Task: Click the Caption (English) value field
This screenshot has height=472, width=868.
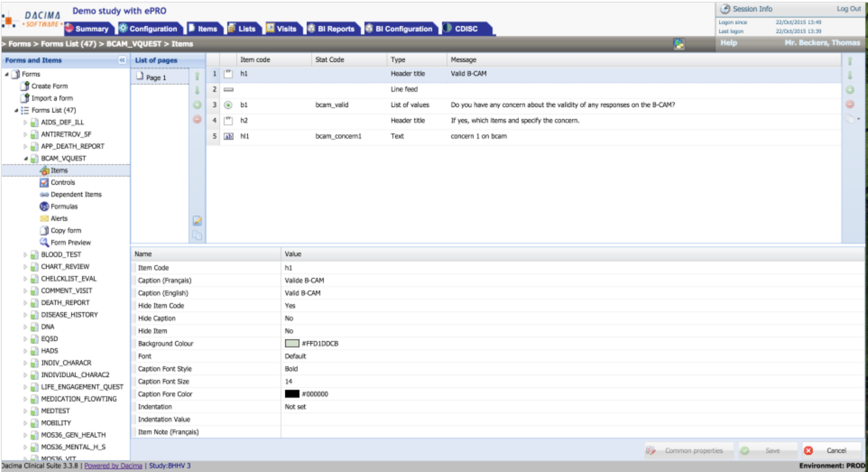Action: click(303, 293)
